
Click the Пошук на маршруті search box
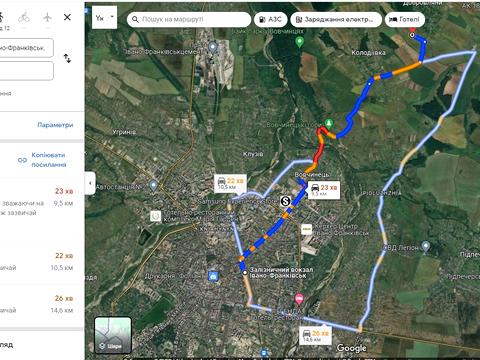(x=189, y=19)
